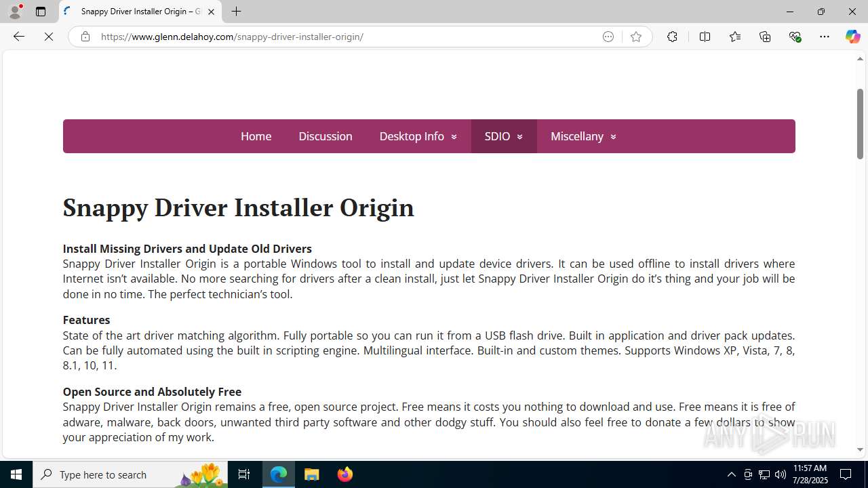The image size is (868, 488).
Task: Go to the Home menu item
Action: 256,136
